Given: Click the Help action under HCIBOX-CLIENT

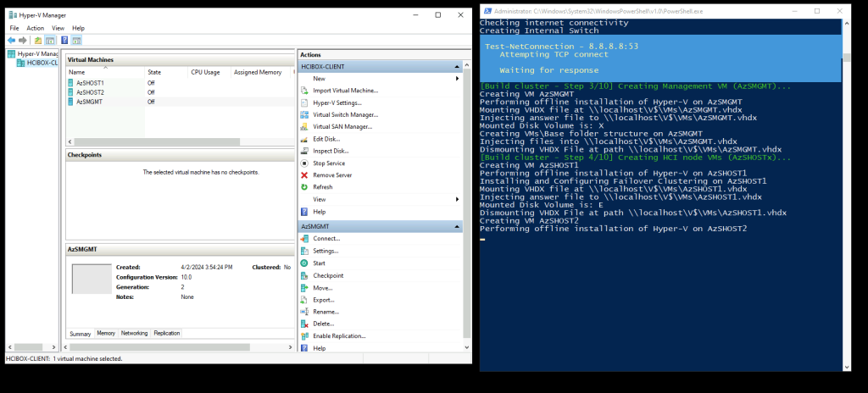Looking at the screenshot, I should tap(319, 212).
